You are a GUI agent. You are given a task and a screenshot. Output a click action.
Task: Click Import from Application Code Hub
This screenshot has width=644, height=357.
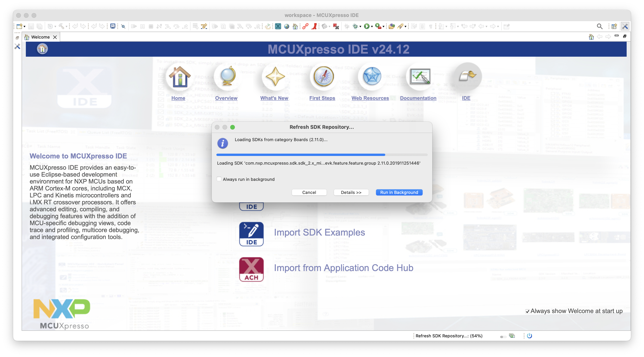point(344,268)
